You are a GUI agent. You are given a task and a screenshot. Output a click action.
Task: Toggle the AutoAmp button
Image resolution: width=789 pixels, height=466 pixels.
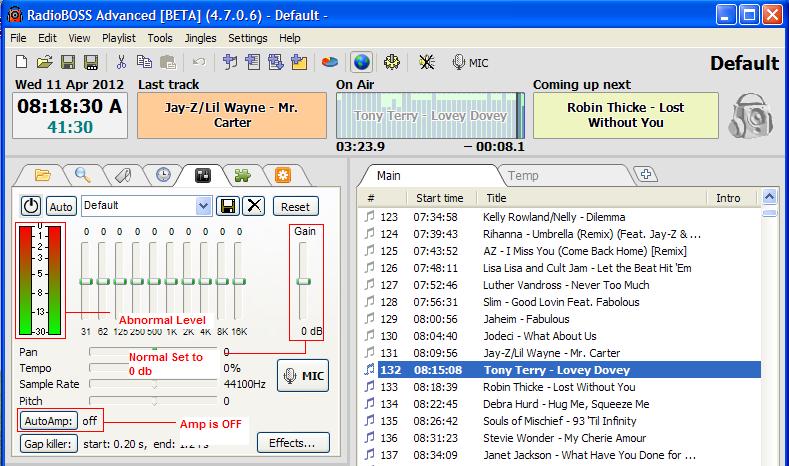tap(48, 421)
